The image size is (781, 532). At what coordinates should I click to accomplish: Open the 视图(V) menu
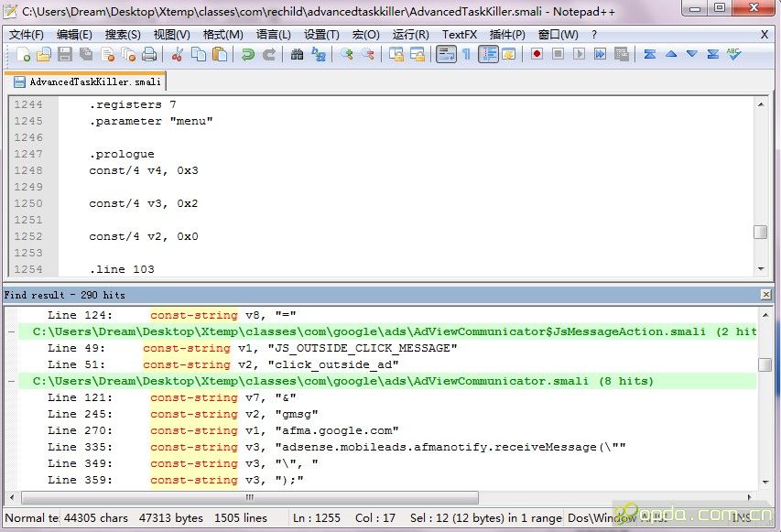[172, 35]
